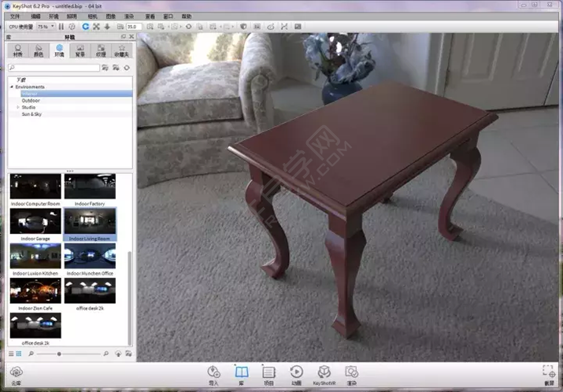Viewport: 563px width, 392px height.
Task: Switch library to list view icon
Action: point(11,354)
